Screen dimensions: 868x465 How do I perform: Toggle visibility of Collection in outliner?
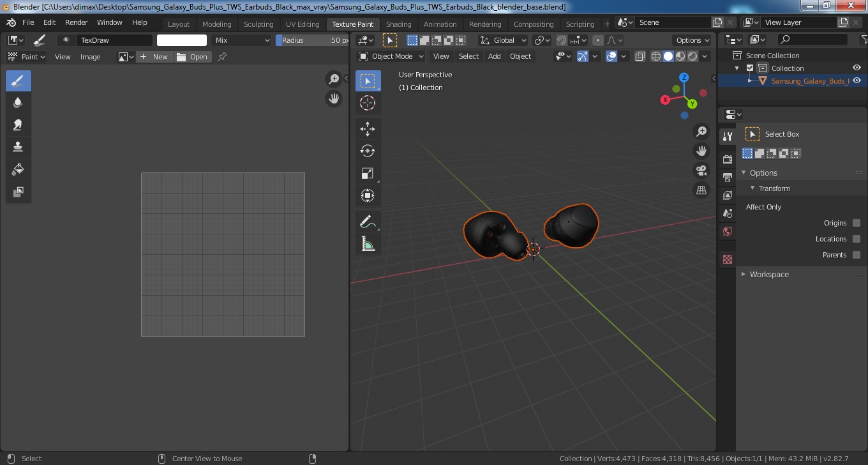point(857,68)
